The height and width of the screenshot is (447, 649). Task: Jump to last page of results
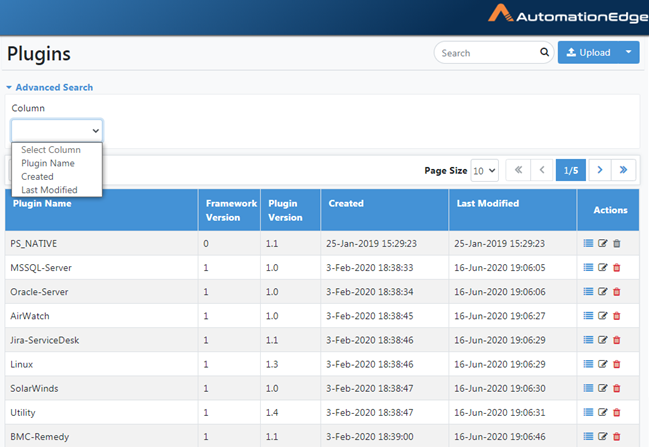623,170
